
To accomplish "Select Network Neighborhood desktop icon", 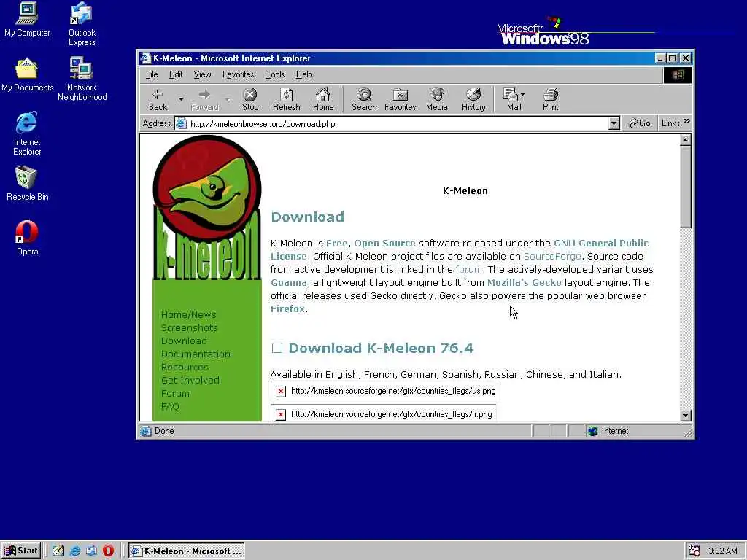I will [82, 79].
